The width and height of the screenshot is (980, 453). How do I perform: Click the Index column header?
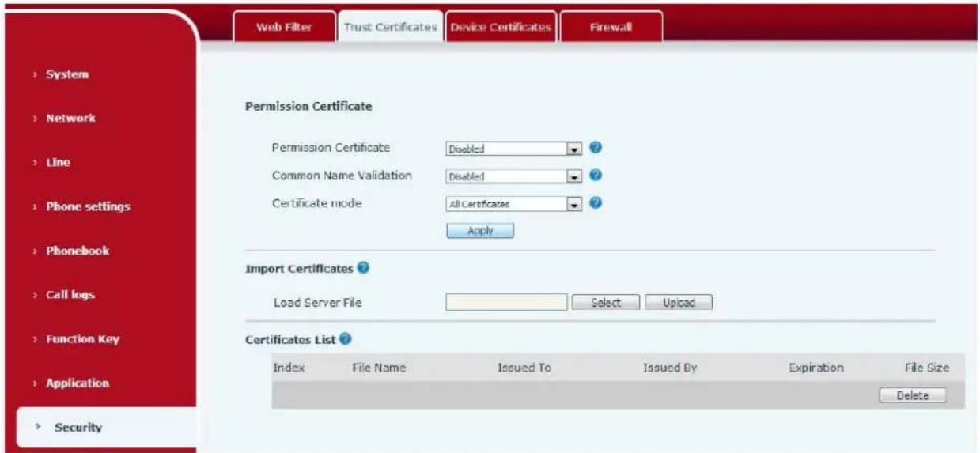(x=289, y=368)
